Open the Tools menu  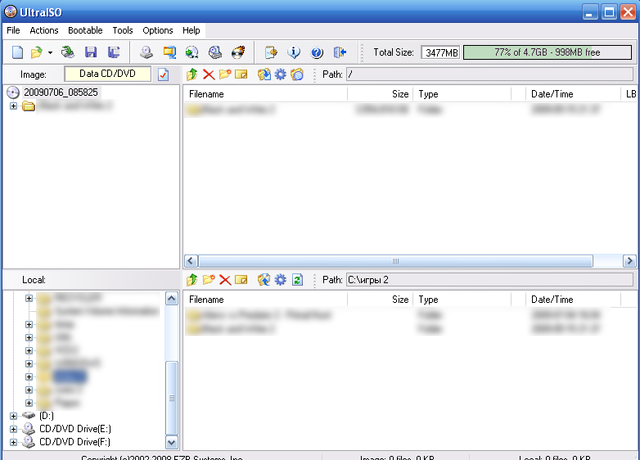click(x=122, y=31)
